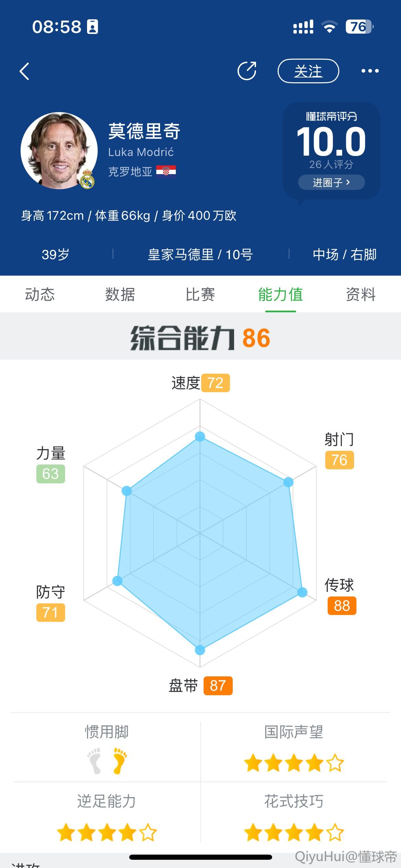Viewport: 401px width, 868px height.
Task: Tap the Real Madrid club badge
Action: pos(87,179)
